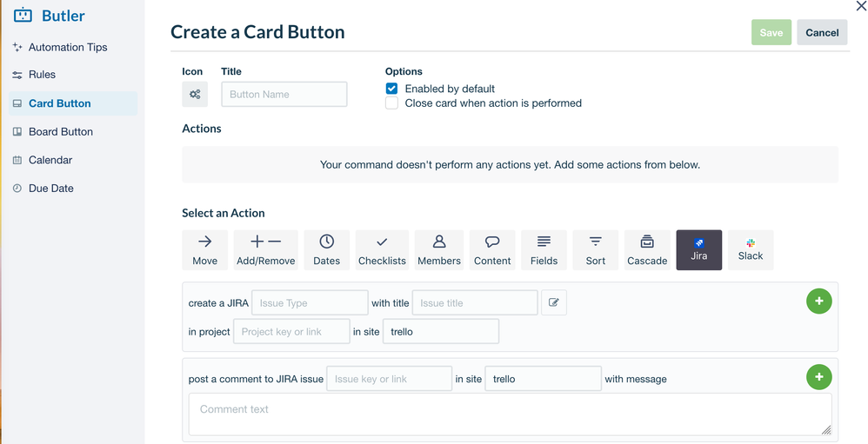Image resolution: width=868 pixels, height=444 pixels.
Task: Select the Checklists action category
Action: [382, 250]
